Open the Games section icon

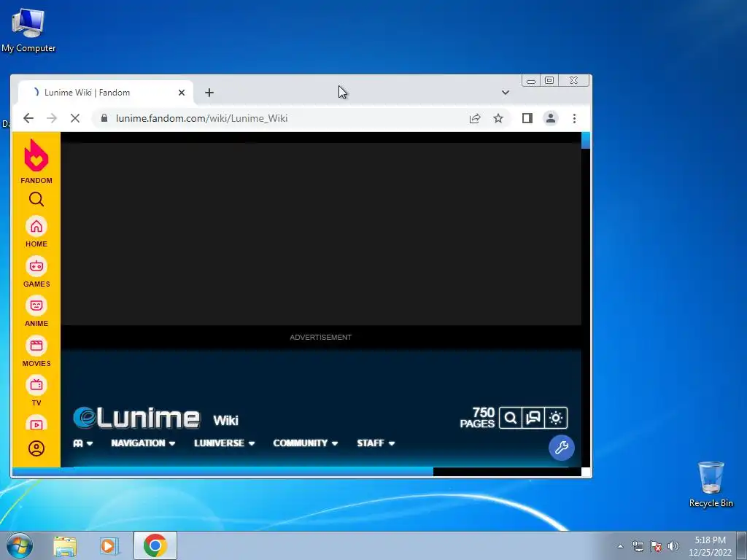tap(36, 266)
